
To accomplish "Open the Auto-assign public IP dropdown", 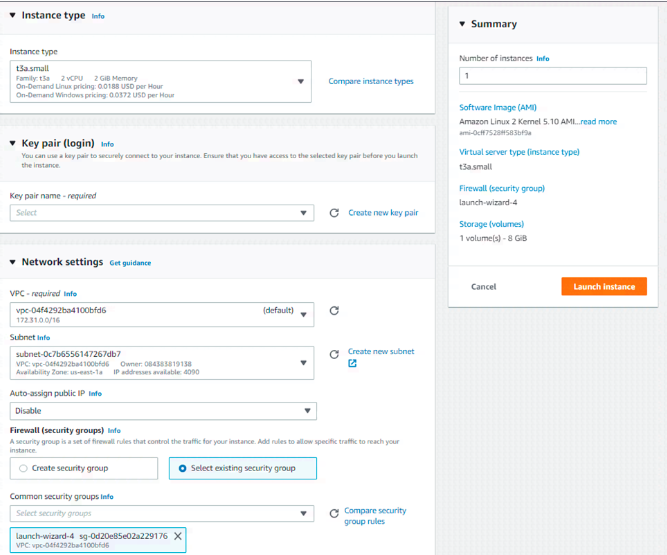I will (163, 411).
